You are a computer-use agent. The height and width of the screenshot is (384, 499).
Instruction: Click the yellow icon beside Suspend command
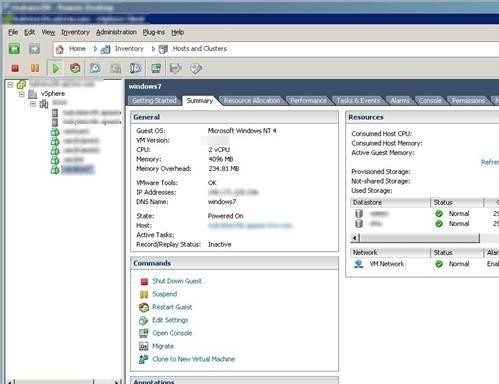144,294
